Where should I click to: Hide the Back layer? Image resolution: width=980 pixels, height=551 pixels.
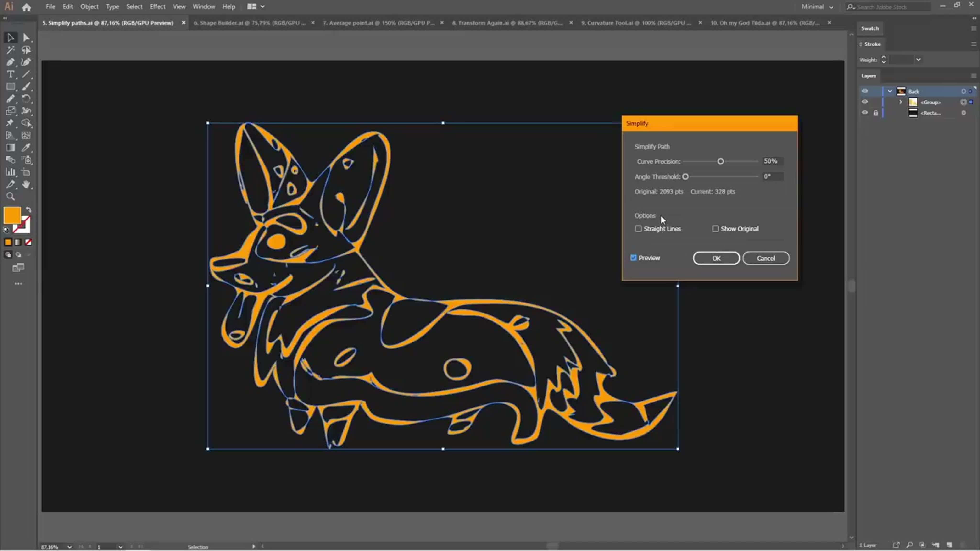tap(865, 91)
